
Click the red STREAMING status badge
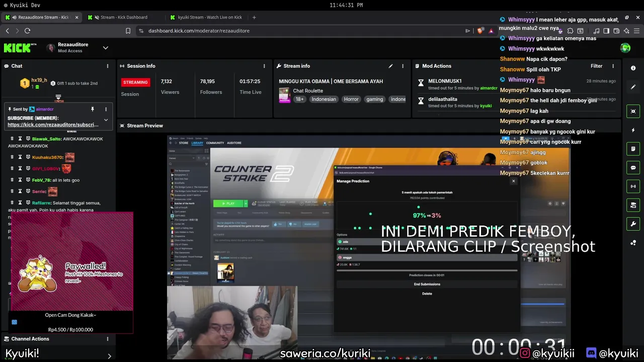click(136, 82)
